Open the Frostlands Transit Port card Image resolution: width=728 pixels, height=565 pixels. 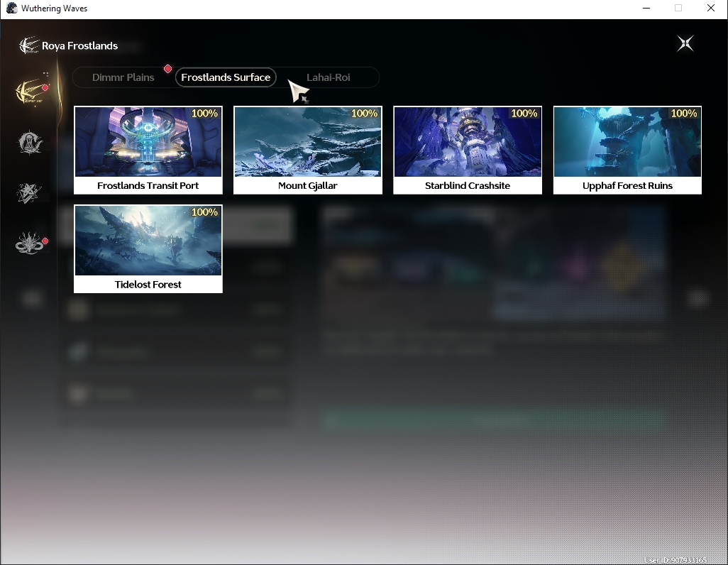[x=148, y=150]
